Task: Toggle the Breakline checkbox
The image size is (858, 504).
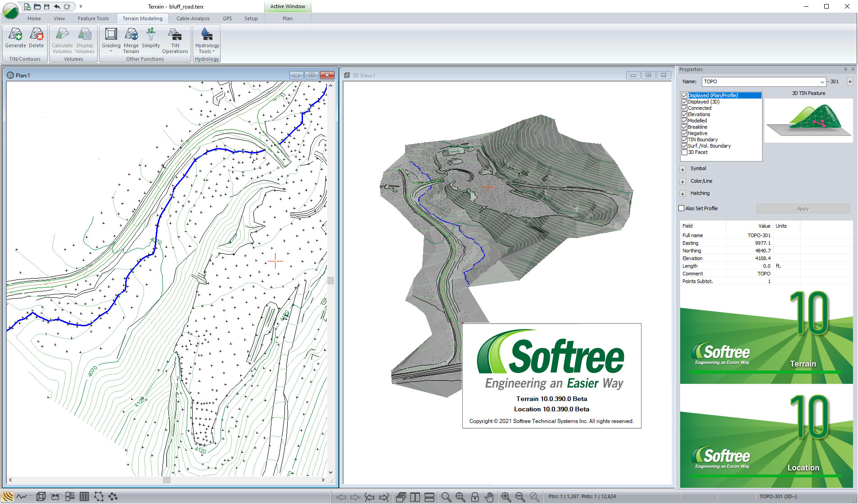Action: pos(684,127)
